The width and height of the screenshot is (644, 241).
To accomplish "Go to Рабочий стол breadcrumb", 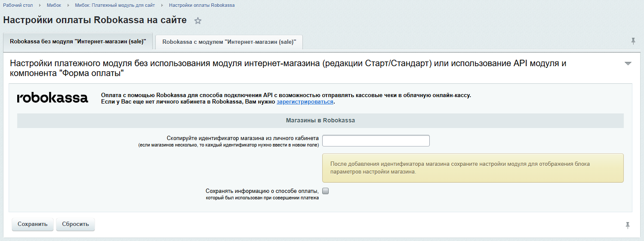I will [x=18, y=5].
